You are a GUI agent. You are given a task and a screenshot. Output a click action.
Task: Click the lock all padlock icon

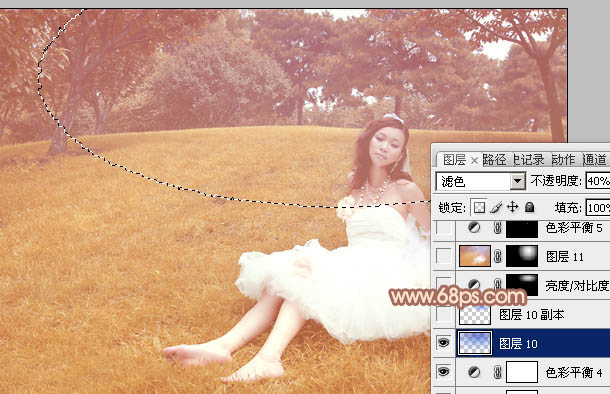(x=529, y=207)
